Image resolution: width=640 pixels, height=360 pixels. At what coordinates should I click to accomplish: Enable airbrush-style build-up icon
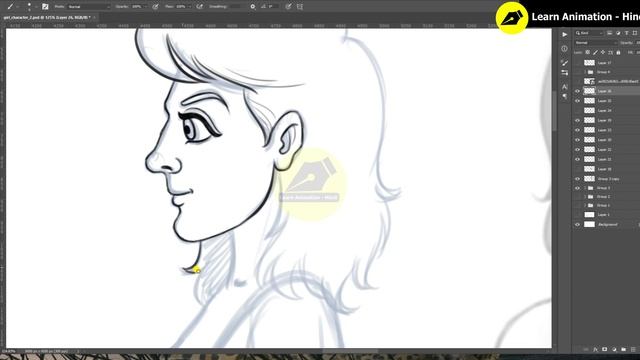pyautogui.click(x=200, y=7)
